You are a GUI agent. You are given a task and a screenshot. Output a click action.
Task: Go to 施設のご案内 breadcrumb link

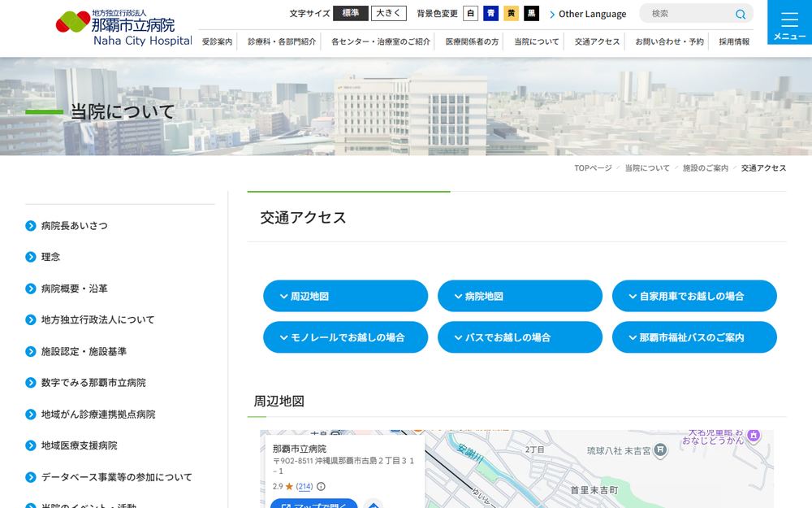[x=706, y=168]
